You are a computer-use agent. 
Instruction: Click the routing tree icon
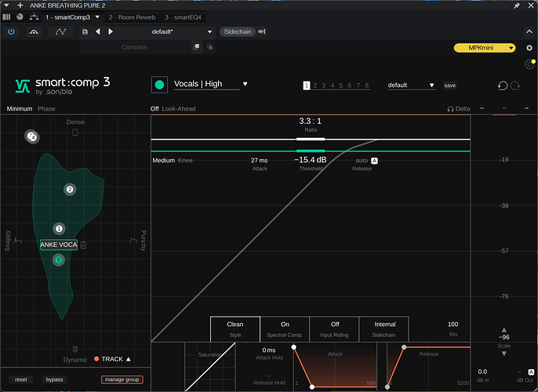[x=34, y=16]
